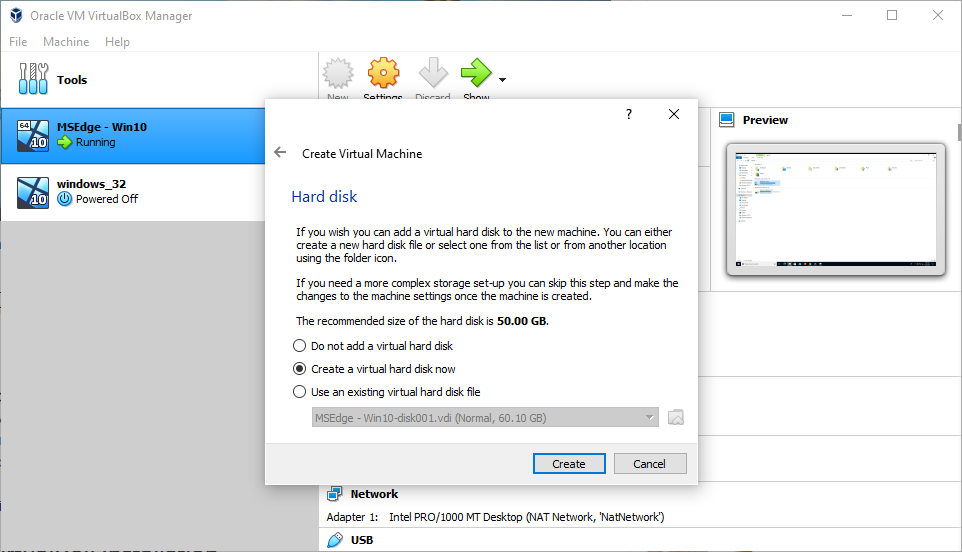This screenshot has width=962, height=552.
Task: Click the green Show arrow icon
Action: pos(476,73)
